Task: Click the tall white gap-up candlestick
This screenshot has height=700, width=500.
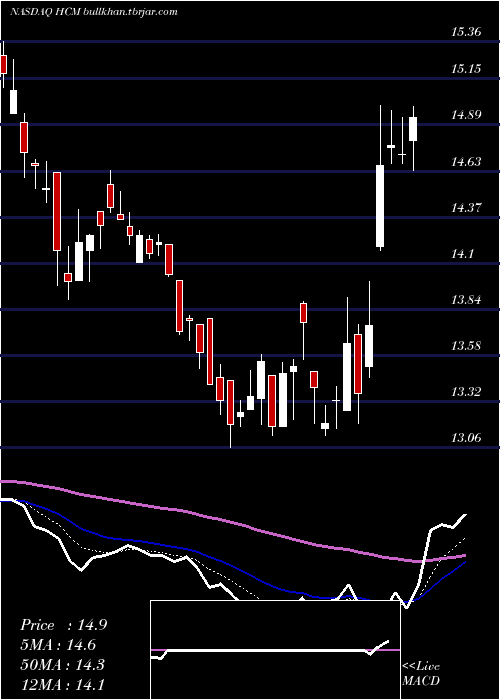Action: click(380, 206)
